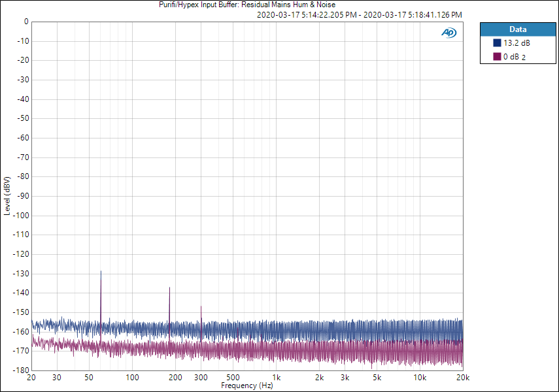
Task: Click the '10k' frequency tick label
Action: coord(420,378)
